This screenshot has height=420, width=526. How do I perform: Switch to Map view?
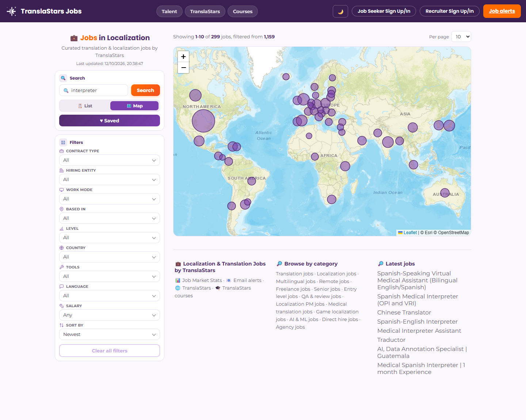134,106
